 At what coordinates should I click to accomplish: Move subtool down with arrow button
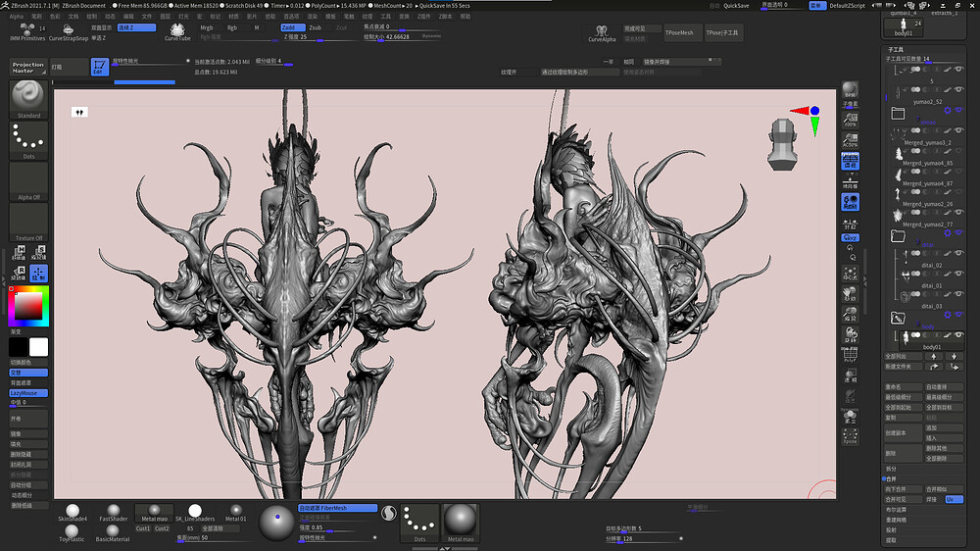point(955,356)
